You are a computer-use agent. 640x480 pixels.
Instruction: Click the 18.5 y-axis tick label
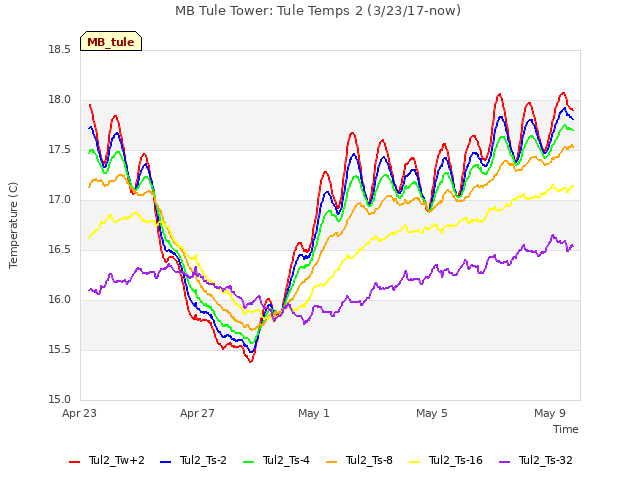60,50
